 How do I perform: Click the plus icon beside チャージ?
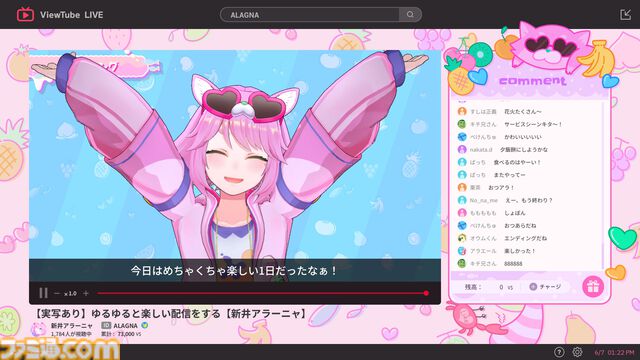pos(533,287)
